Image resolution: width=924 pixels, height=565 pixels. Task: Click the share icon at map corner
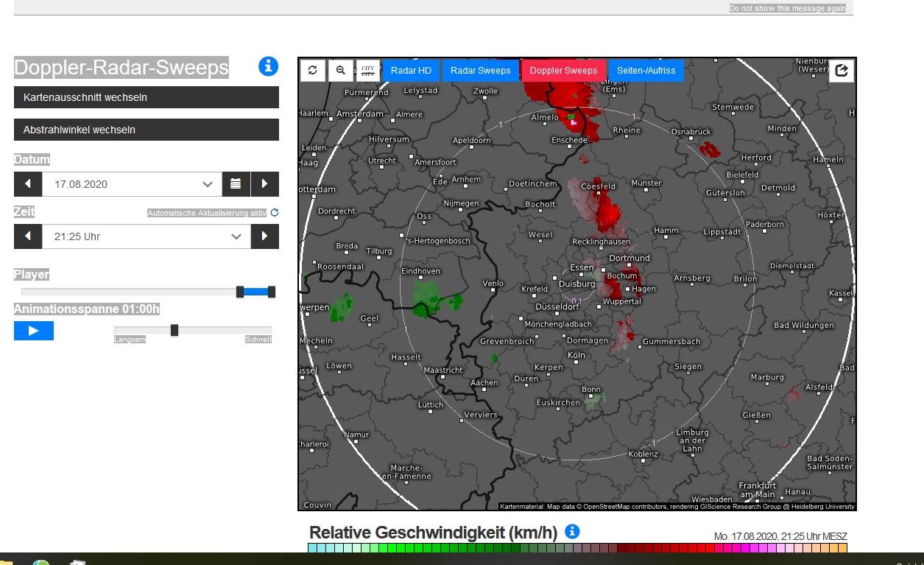coord(842,71)
